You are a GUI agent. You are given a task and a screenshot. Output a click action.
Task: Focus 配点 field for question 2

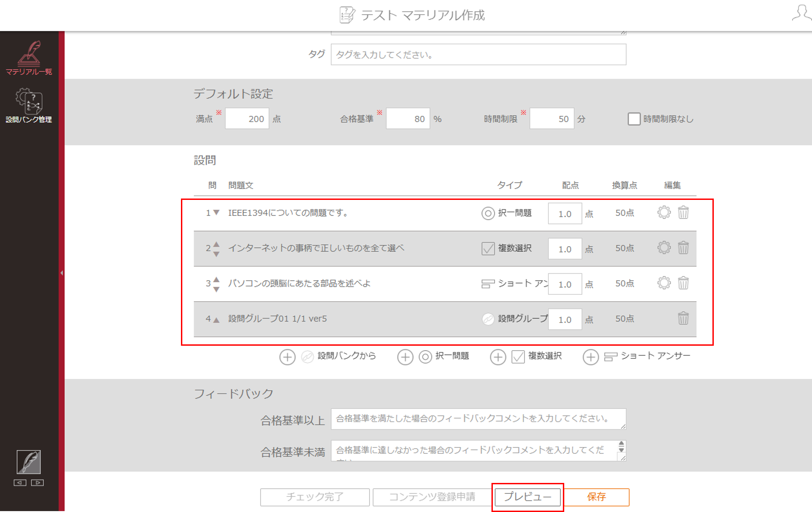[x=565, y=249]
